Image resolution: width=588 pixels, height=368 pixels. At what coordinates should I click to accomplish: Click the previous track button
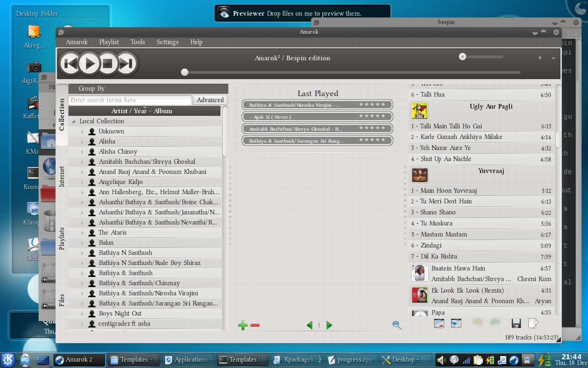click(x=70, y=63)
